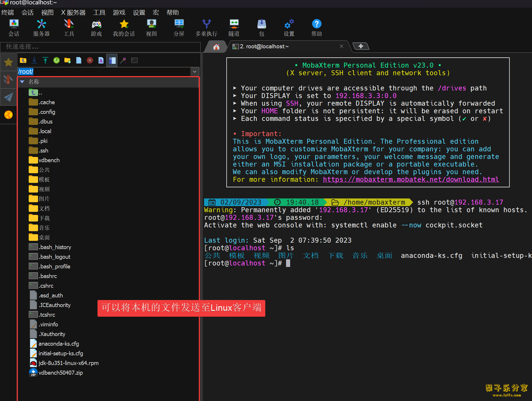532x401 pixels.
Task: Open the mobaxterm.mobatek.net download link
Action: [x=411, y=179]
